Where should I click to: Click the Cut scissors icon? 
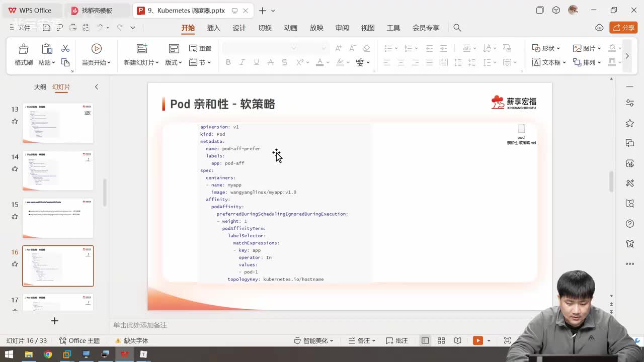pos(65,48)
